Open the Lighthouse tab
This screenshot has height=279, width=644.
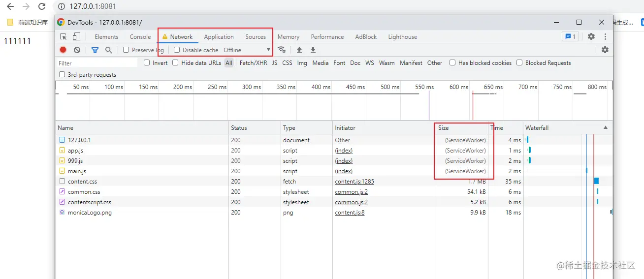point(403,37)
